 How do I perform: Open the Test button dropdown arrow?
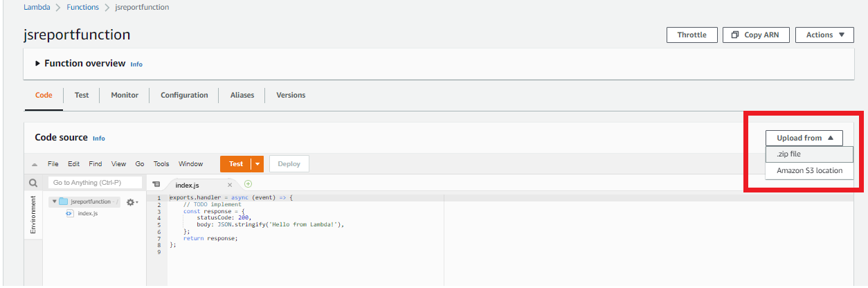257,163
